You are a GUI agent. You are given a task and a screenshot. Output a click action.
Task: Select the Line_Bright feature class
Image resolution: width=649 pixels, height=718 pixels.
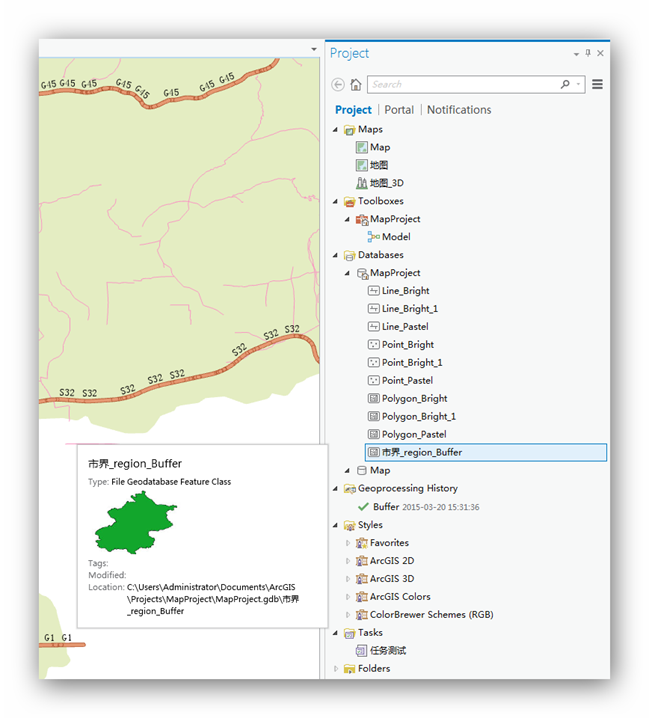tap(405, 291)
